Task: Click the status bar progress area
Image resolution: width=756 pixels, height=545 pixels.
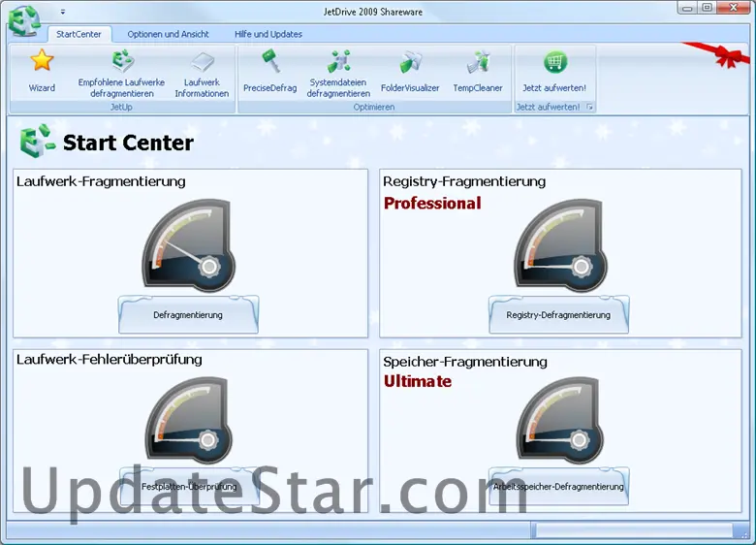Action: coord(633,531)
